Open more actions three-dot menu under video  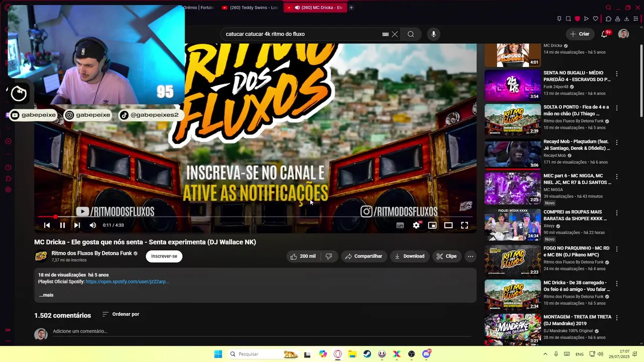470,256
